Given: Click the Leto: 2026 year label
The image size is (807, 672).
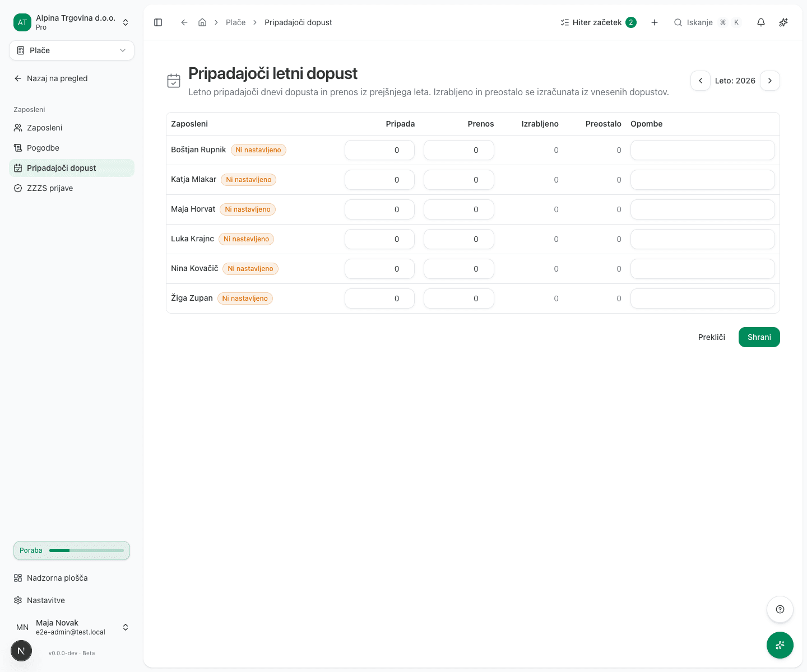Looking at the screenshot, I should pos(735,81).
